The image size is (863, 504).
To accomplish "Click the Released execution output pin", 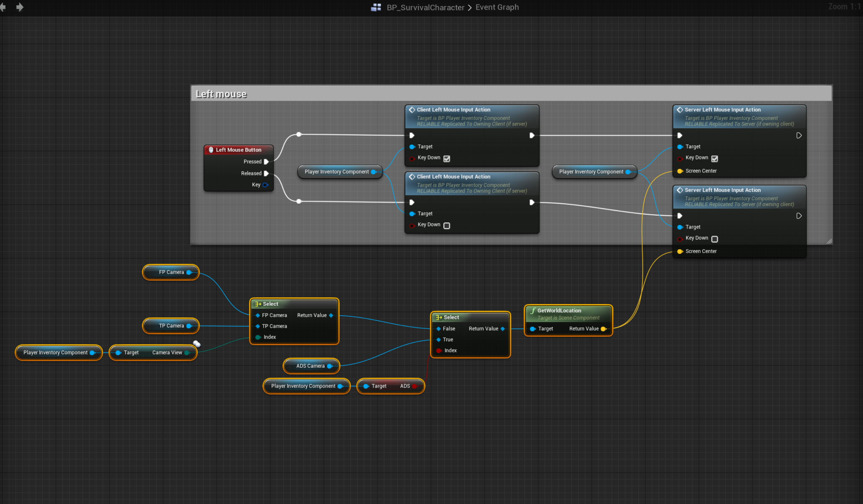I will 266,173.
